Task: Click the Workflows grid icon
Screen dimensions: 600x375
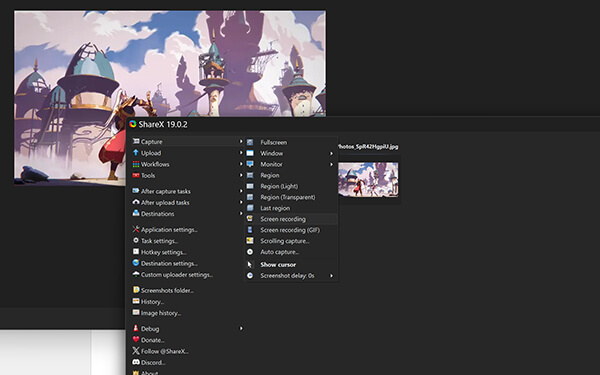Action: 136,164
